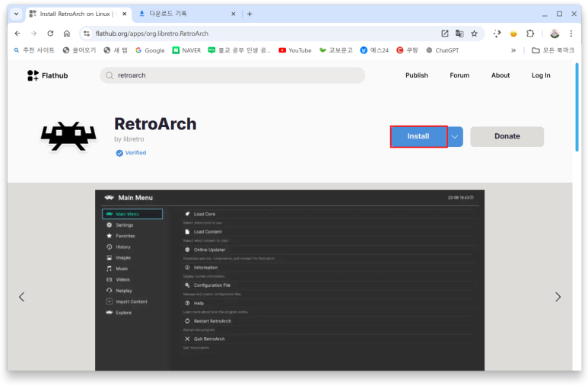Expand hidden bookmarks with double chevron

pos(513,50)
